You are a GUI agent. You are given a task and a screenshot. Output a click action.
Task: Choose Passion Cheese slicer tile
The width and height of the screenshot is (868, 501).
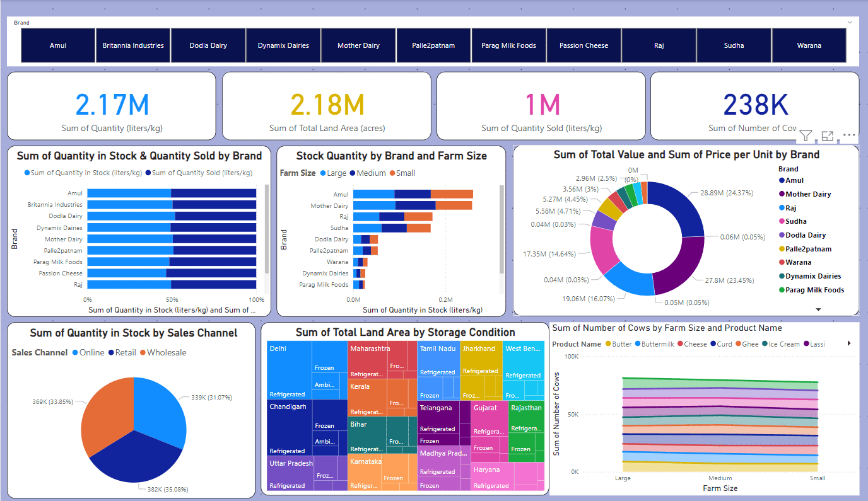pyautogui.click(x=584, y=45)
